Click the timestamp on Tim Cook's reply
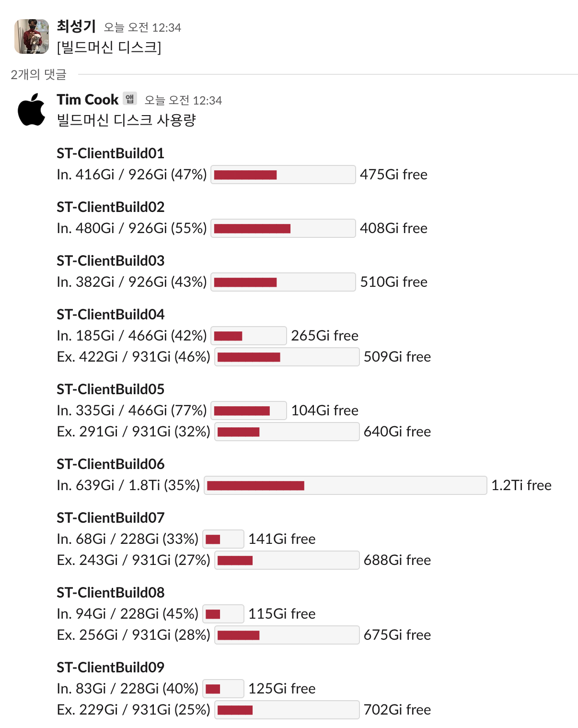This screenshot has width=578, height=728. click(183, 101)
